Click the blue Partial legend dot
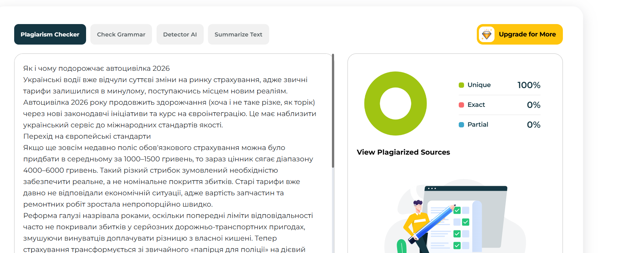Screen dimensions: 644x253 point(461,125)
